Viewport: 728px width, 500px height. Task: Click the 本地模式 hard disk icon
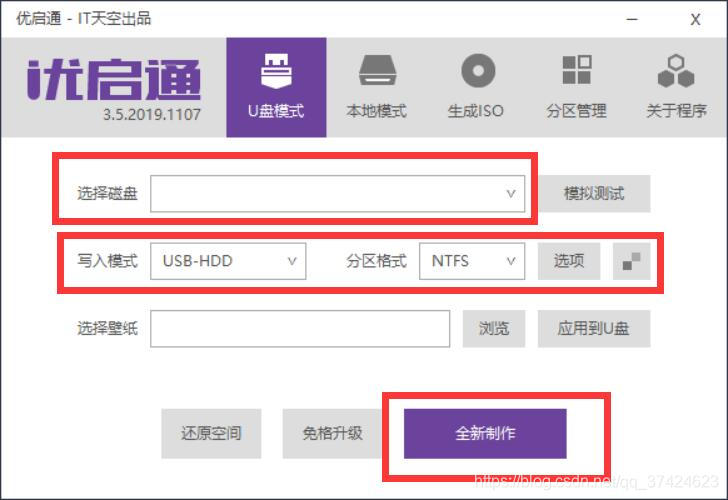pos(377,71)
